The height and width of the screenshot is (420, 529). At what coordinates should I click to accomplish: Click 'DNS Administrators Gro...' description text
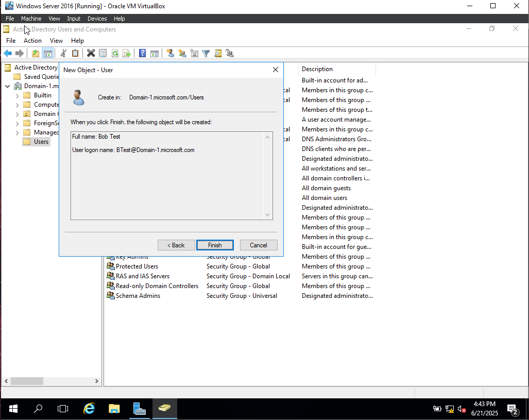(x=336, y=139)
